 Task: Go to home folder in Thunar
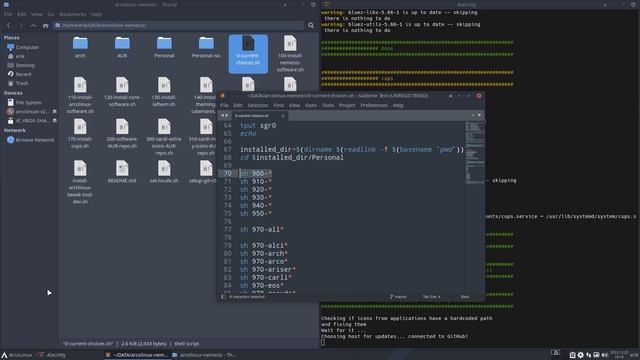pyautogui.click(x=46, y=25)
